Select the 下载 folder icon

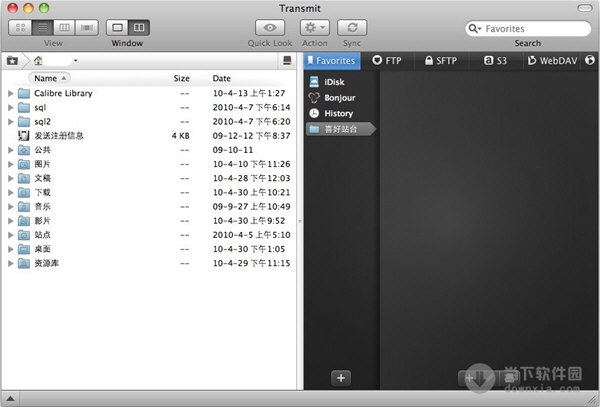pos(24,192)
